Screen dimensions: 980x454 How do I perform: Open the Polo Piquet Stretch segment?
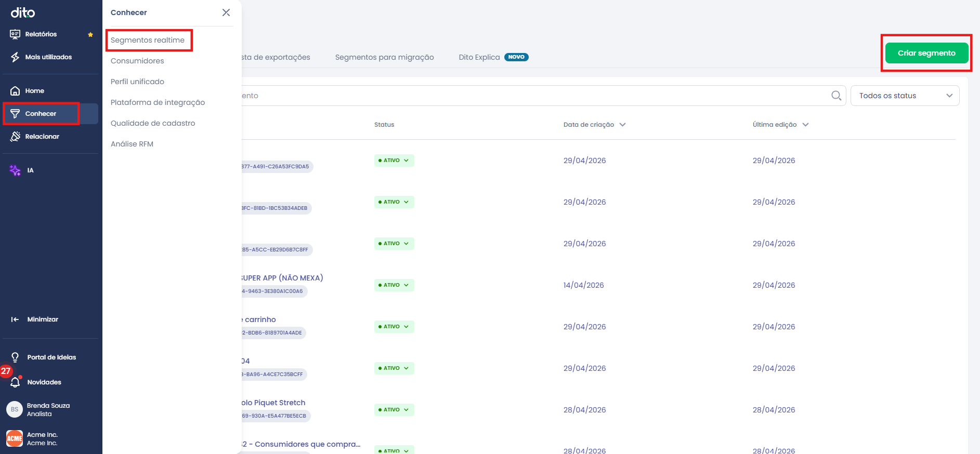click(x=273, y=403)
